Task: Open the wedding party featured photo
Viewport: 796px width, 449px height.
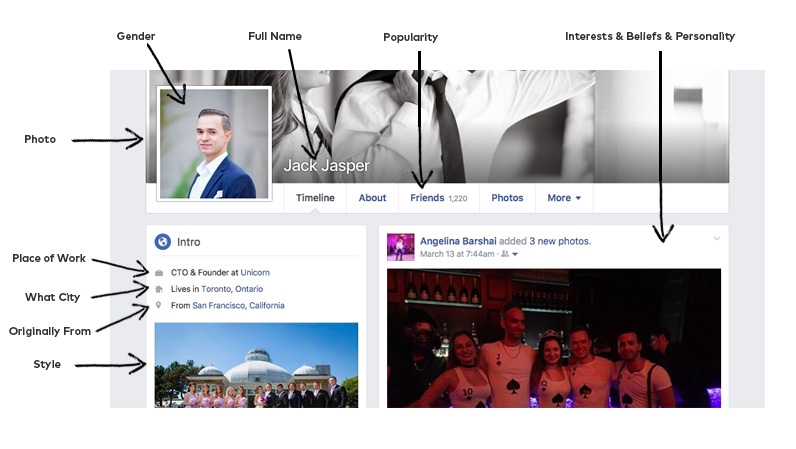Action: (256, 365)
